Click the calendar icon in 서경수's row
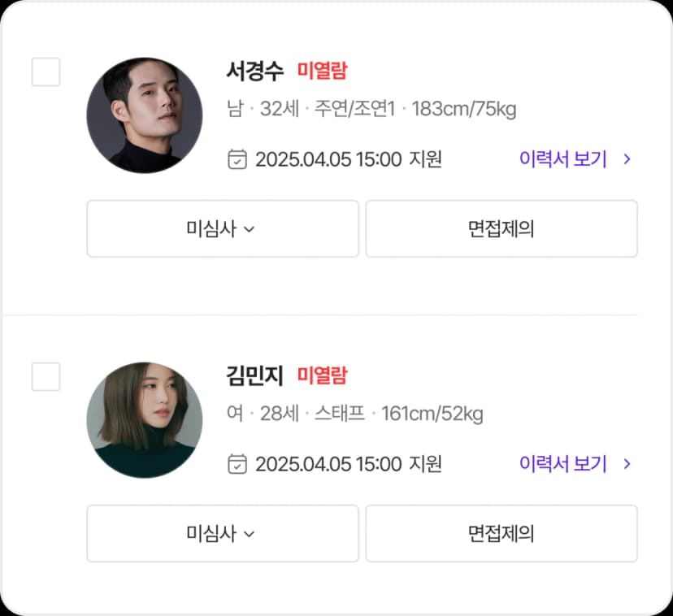 pyautogui.click(x=237, y=158)
